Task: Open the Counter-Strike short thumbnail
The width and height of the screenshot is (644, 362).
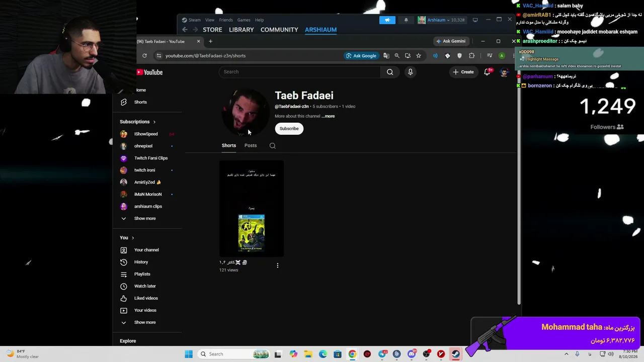Action: coord(252,209)
